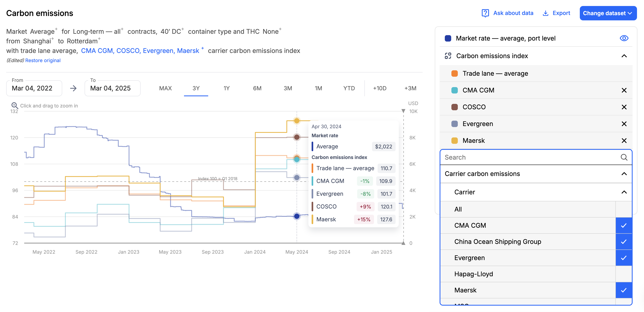Collapse the Carrier sub-list chevron
This screenshot has height=312, width=644.
point(624,192)
